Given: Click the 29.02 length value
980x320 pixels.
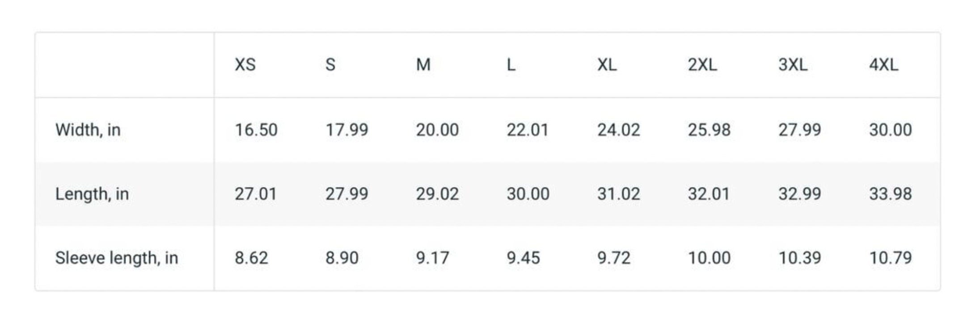Looking at the screenshot, I should (437, 194).
